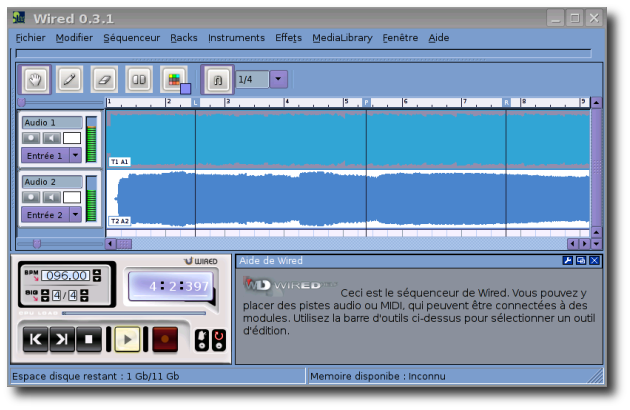Click the P play position marker
Screen dimensions: 630x410
tap(366, 102)
